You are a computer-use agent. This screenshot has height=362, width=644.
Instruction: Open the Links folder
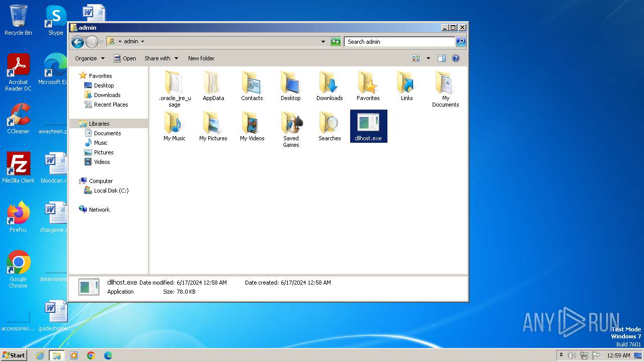coord(407,86)
